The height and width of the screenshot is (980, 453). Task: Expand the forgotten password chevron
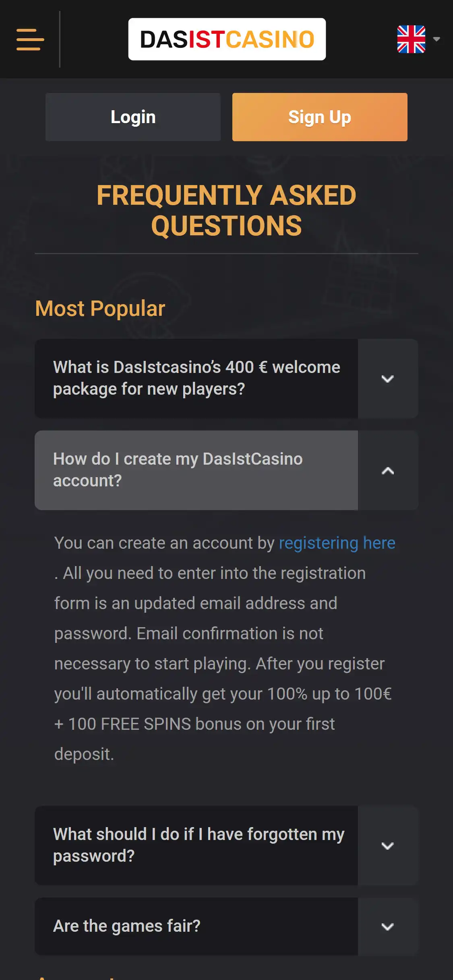click(x=387, y=845)
